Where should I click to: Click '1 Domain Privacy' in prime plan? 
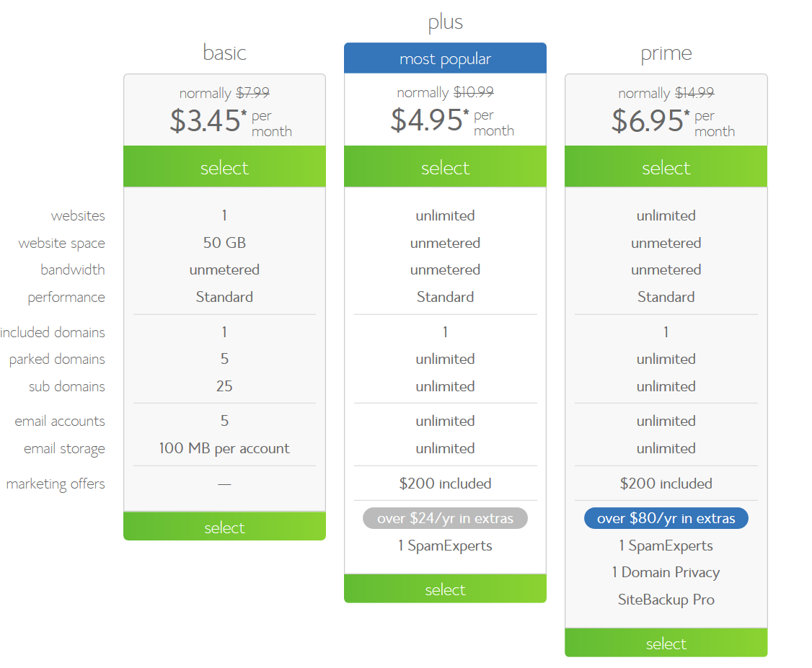pos(666,572)
